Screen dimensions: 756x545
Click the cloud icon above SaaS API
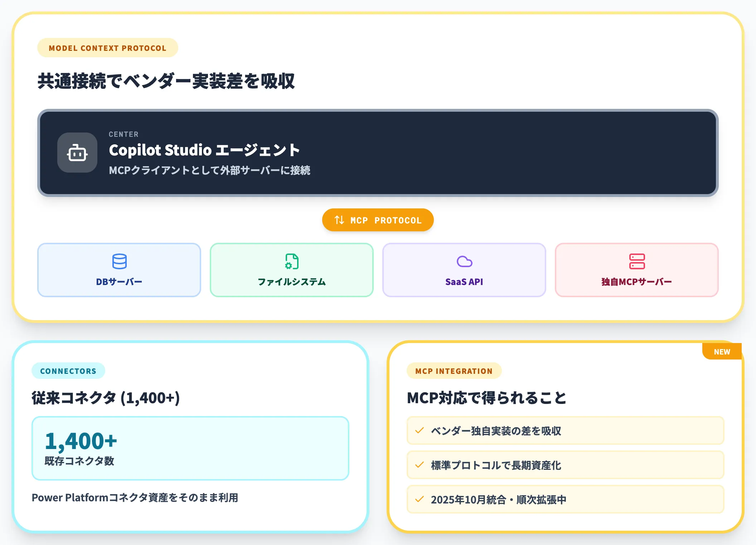(x=464, y=261)
